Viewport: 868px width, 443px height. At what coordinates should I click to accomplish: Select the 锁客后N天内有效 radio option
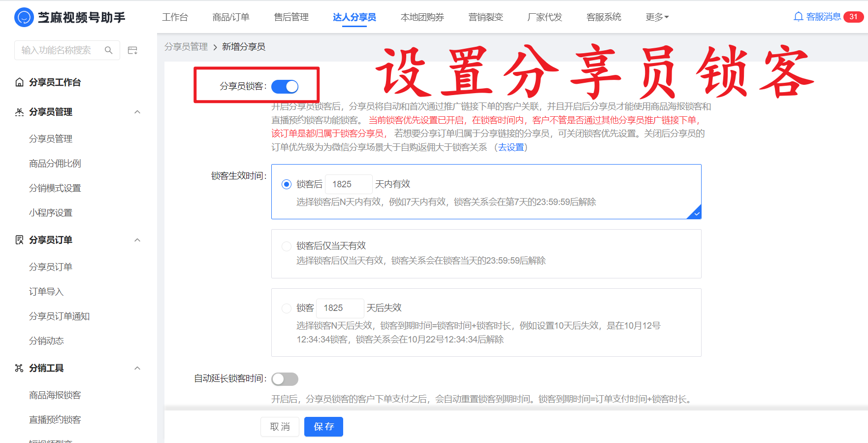pyautogui.click(x=287, y=184)
